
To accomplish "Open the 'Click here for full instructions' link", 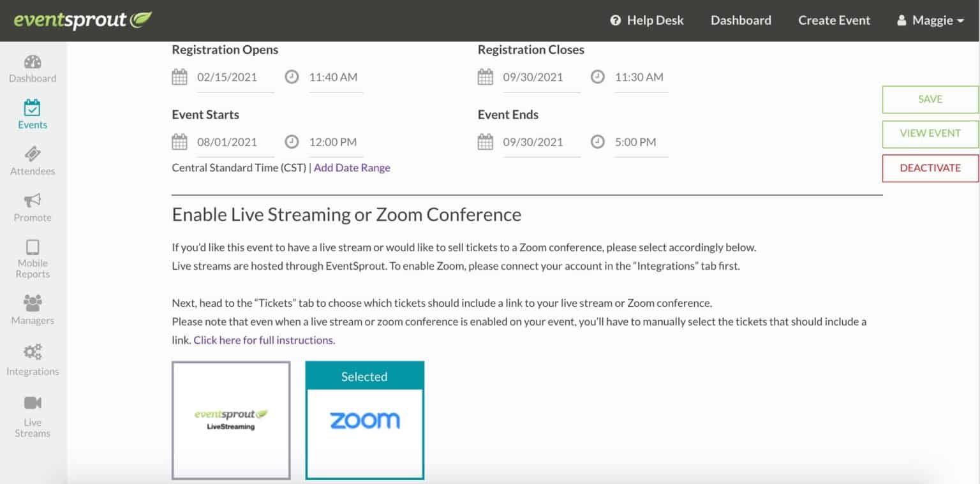I will [264, 340].
